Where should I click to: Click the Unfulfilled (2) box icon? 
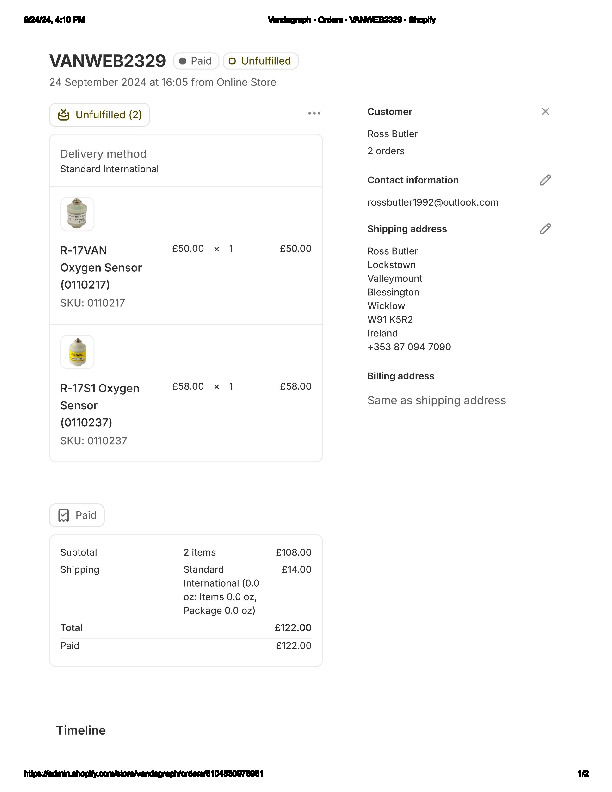coord(64,115)
